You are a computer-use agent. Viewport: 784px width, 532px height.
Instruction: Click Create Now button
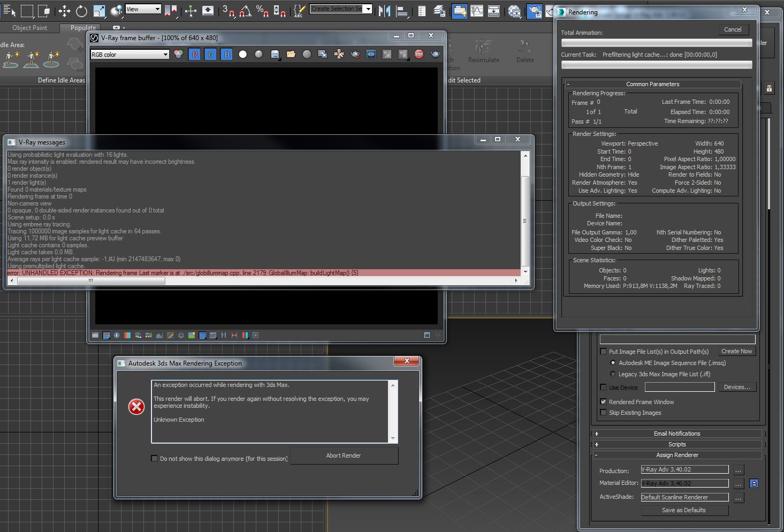(736, 351)
